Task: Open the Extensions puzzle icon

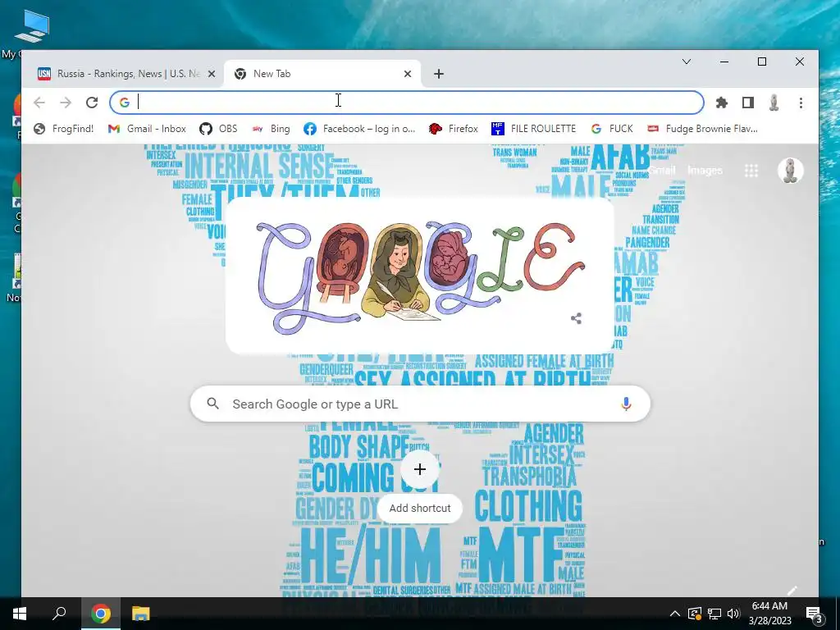Action: (722, 103)
